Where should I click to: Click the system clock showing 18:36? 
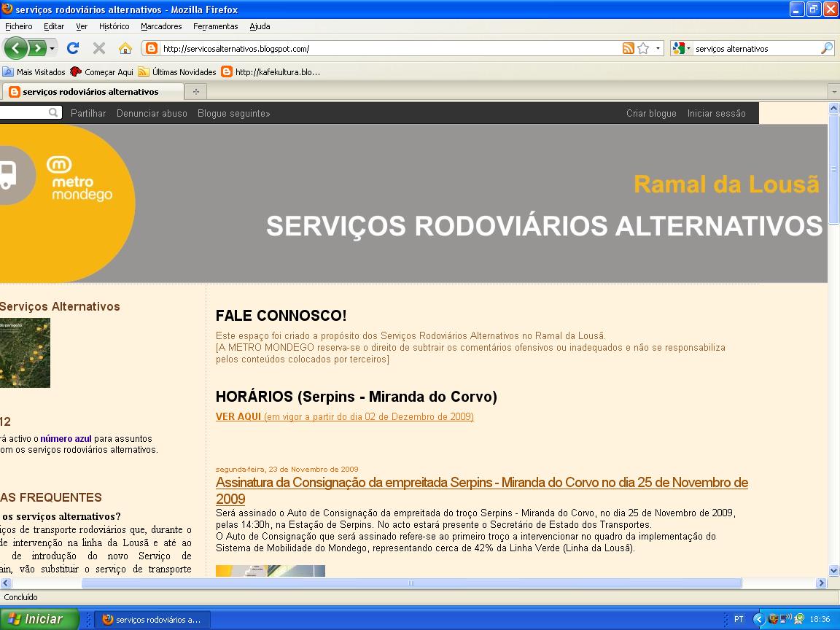pyautogui.click(x=820, y=619)
